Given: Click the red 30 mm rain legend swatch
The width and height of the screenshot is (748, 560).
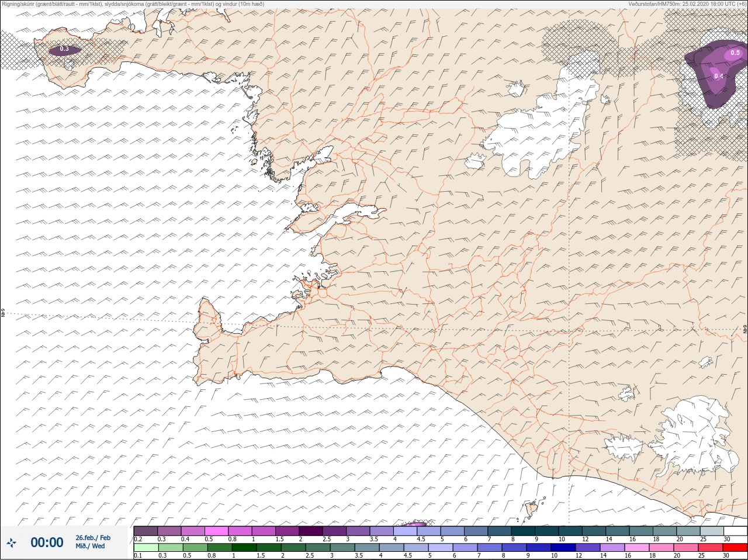Looking at the screenshot, I should coord(735,548).
